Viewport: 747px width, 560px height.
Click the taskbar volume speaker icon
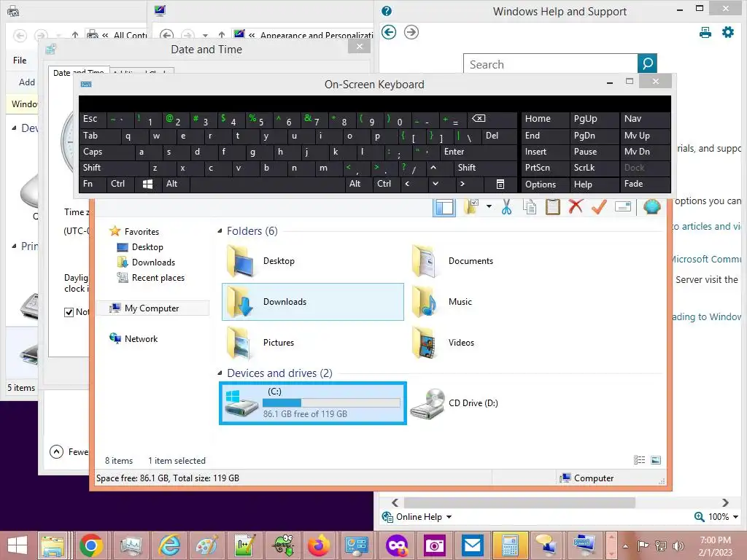click(x=678, y=545)
